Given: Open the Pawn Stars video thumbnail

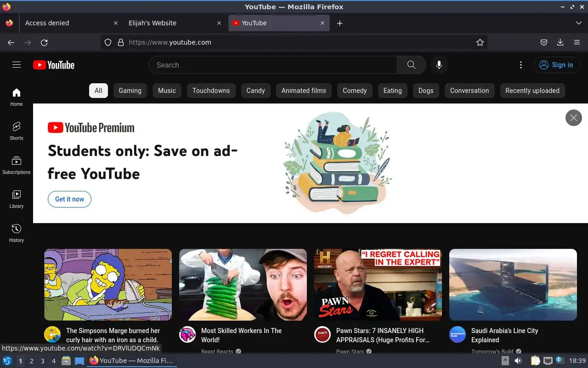Looking at the screenshot, I should point(378,285).
